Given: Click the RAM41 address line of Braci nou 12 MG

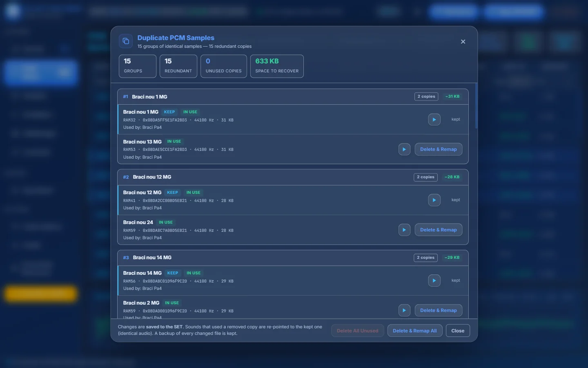Looking at the screenshot, I should point(178,201).
